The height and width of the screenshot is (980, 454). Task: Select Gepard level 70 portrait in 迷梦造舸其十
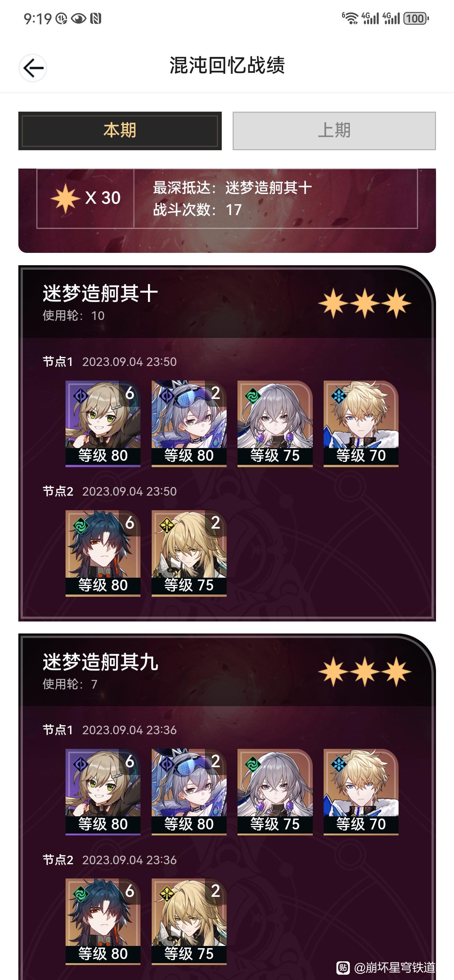[x=361, y=423]
